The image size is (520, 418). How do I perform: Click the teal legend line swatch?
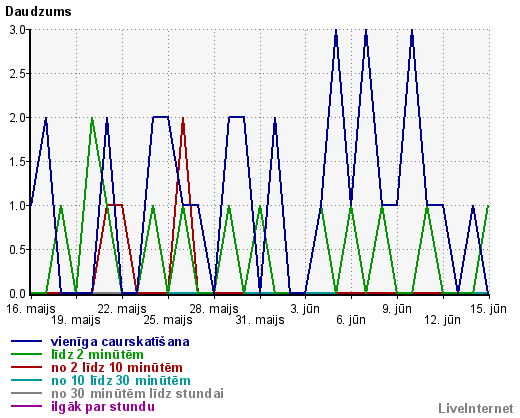tap(27, 380)
